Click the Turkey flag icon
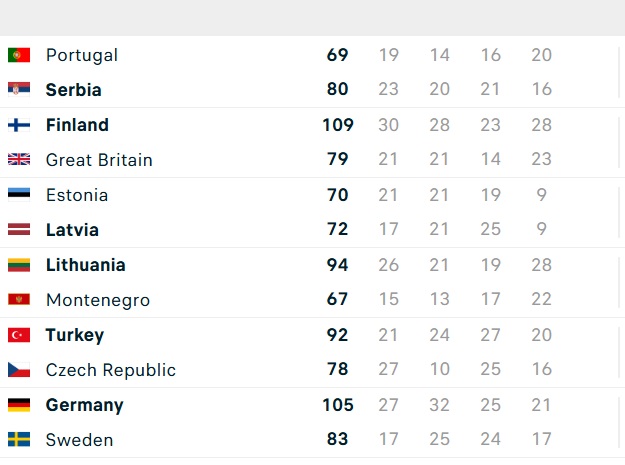This screenshot has height=465, width=625. coord(19,335)
